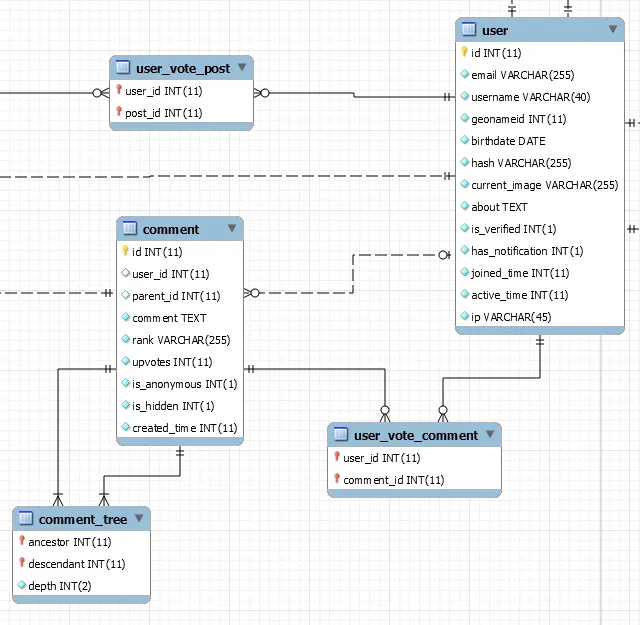Select 'hash VARCHAR(255)' column

(x=521, y=163)
